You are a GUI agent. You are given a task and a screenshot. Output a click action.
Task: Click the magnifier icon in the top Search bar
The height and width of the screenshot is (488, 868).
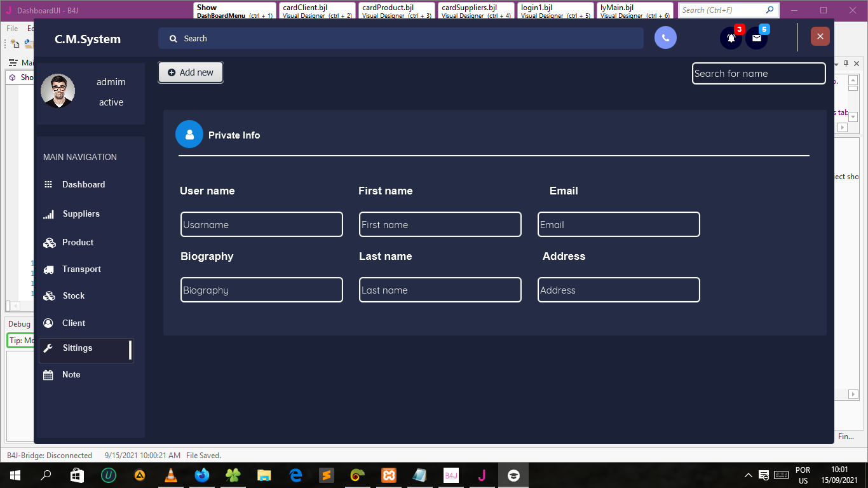pos(173,39)
